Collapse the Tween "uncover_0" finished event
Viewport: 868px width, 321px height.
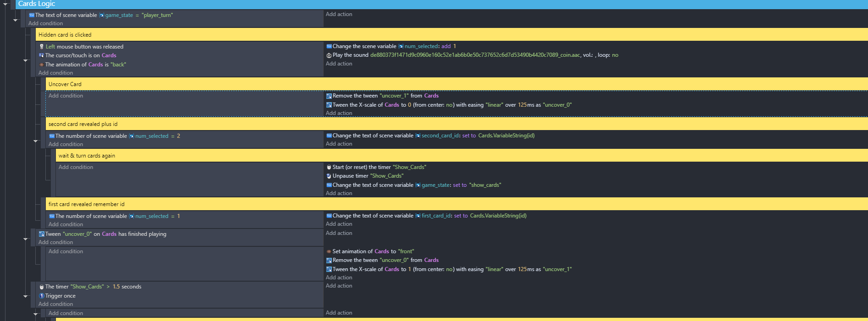coord(26,239)
